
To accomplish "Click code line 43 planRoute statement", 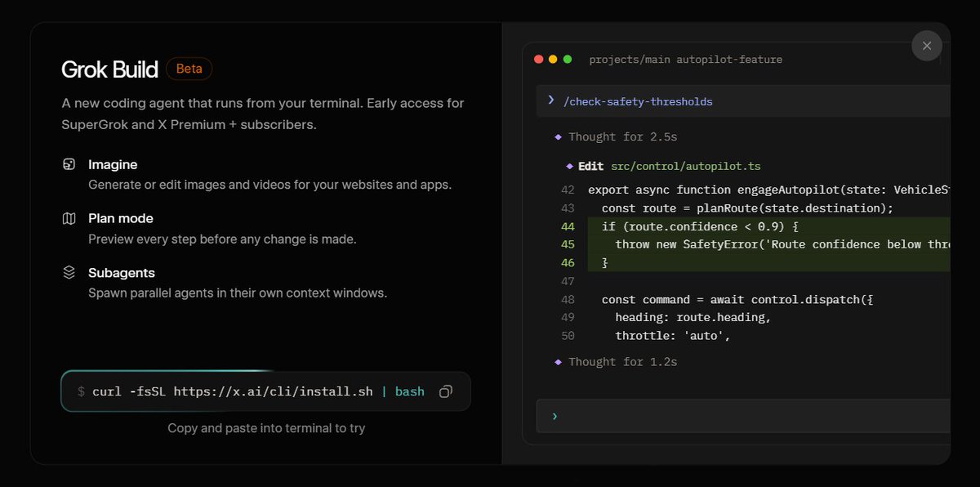I will 747,208.
